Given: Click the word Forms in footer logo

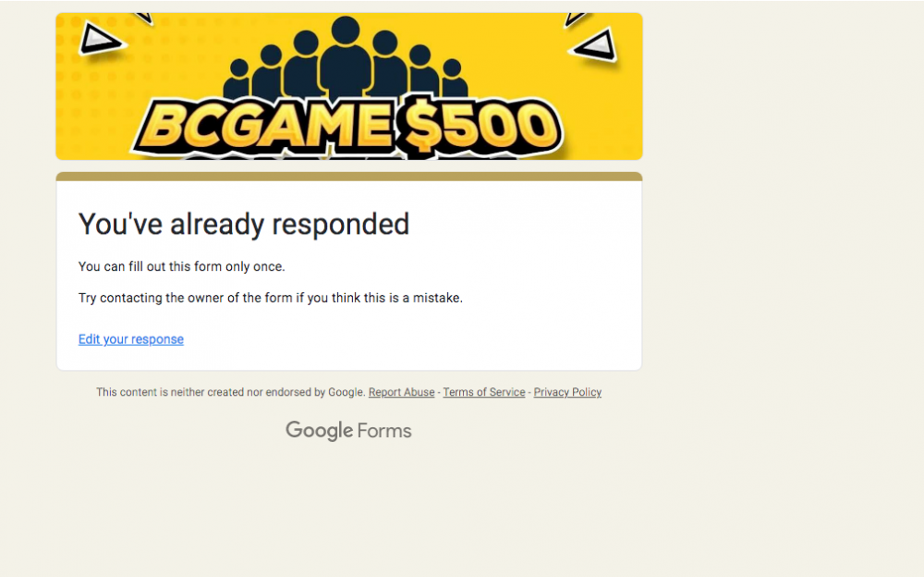Looking at the screenshot, I should 384,431.
